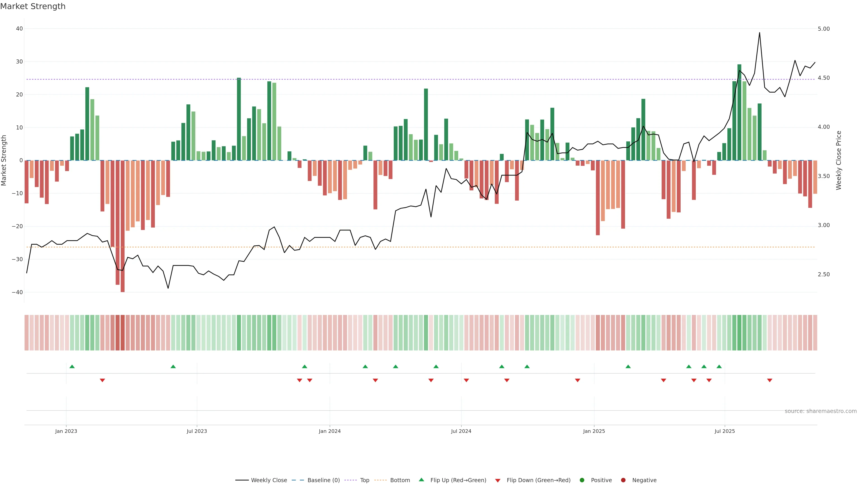Click the Negative red circle legend icon

[623, 480]
